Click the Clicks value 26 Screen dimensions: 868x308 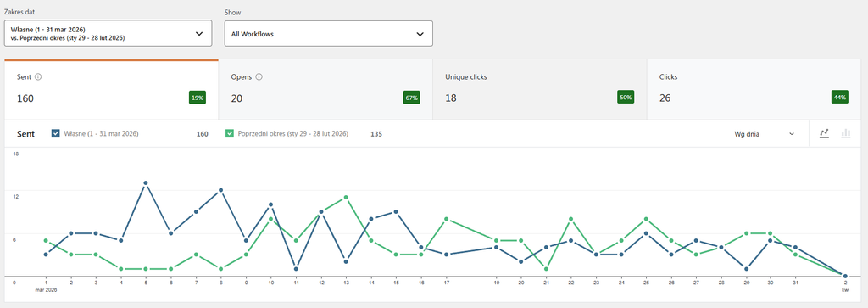(665, 98)
